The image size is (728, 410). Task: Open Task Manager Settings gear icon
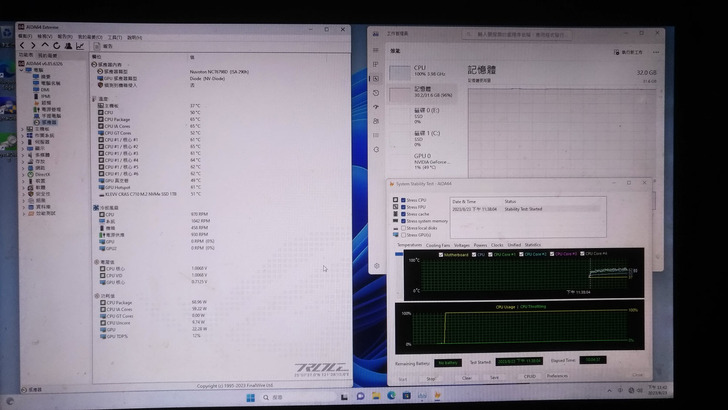tap(377, 266)
